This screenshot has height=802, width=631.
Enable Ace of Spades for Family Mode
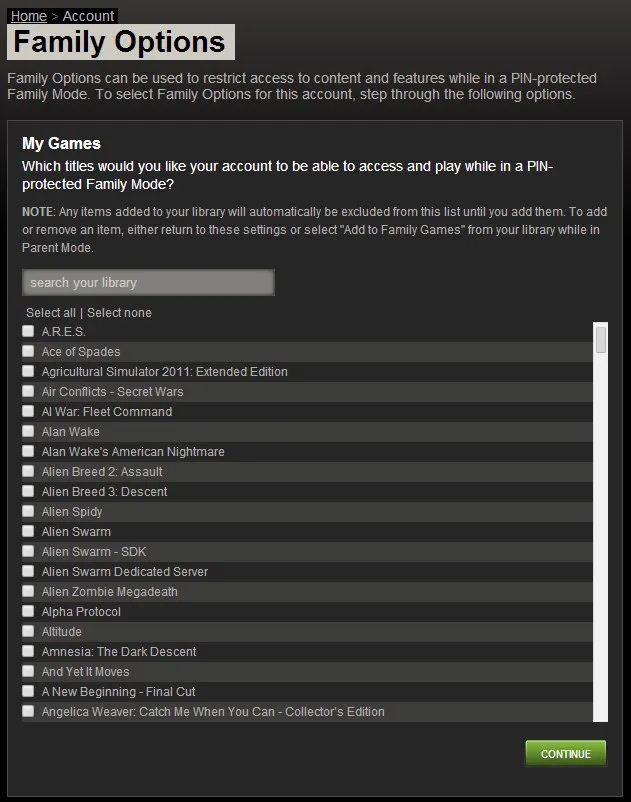coord(28,351)
